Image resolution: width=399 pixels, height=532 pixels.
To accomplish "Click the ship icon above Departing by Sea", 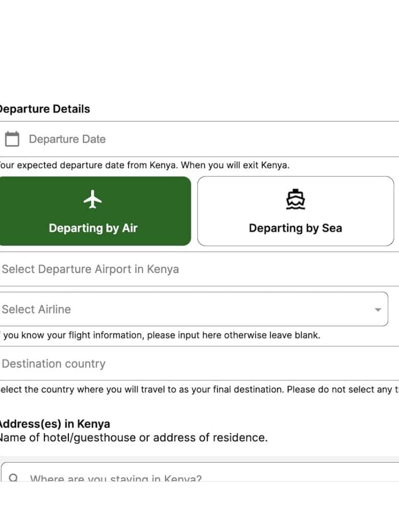I will pyautogui.click(x=295, y=200).
